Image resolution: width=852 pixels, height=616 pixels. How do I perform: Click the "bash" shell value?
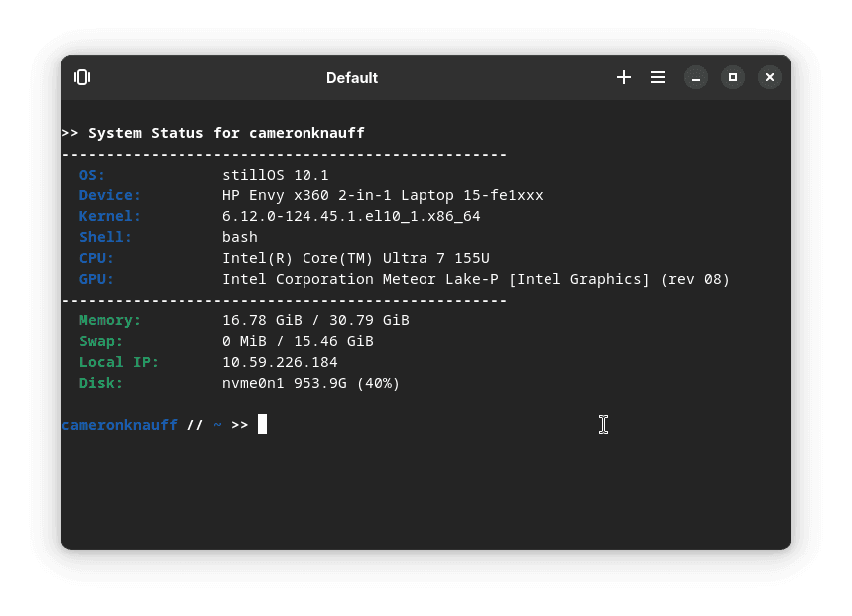(240, 237)
